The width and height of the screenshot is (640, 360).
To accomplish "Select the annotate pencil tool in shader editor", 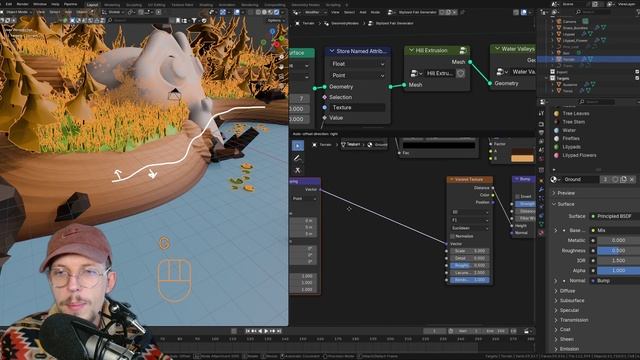I will point(298,158).
